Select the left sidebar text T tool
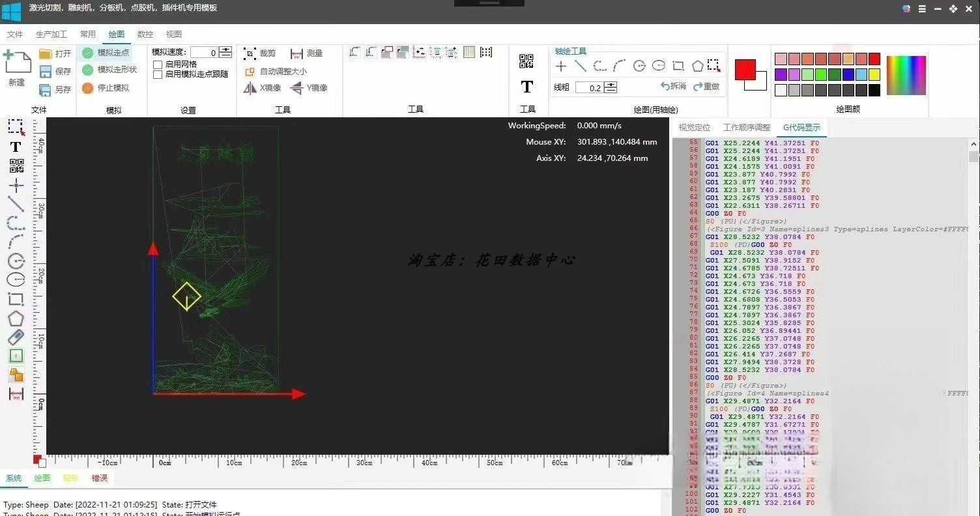This screenshot has height=516, width=980. [x=16, y=147]
